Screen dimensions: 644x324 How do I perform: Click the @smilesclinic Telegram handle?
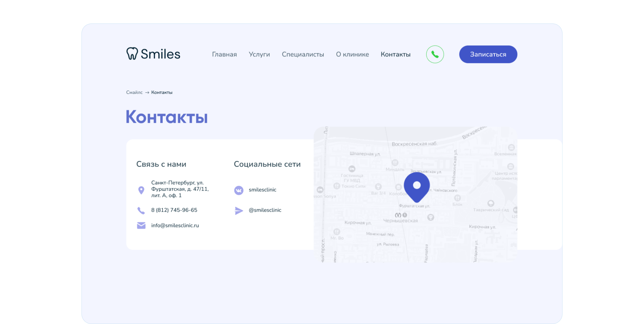[x=265, y=210]
